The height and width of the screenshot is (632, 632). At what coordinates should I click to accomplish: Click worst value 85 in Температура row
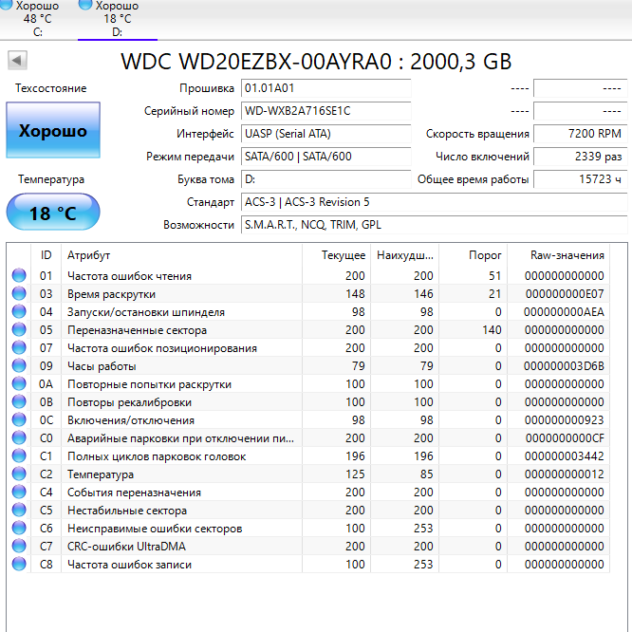point(426,474)
